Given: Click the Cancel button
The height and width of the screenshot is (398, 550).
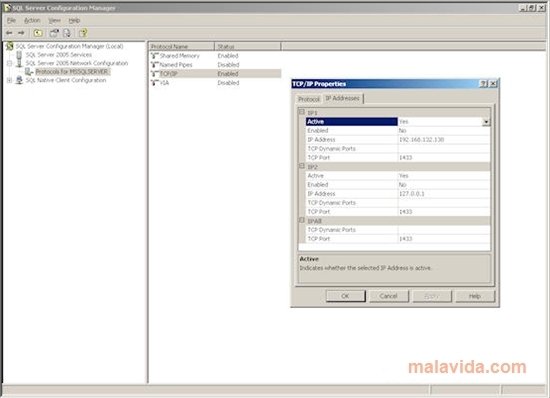Looking at the screenshot, I should (x=389, y=296).
